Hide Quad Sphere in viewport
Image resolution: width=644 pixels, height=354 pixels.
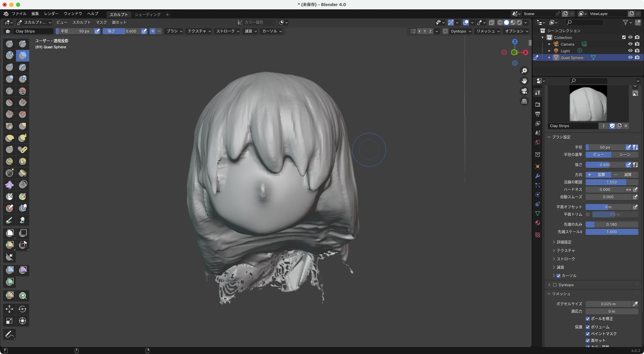[x=630, y=57]
